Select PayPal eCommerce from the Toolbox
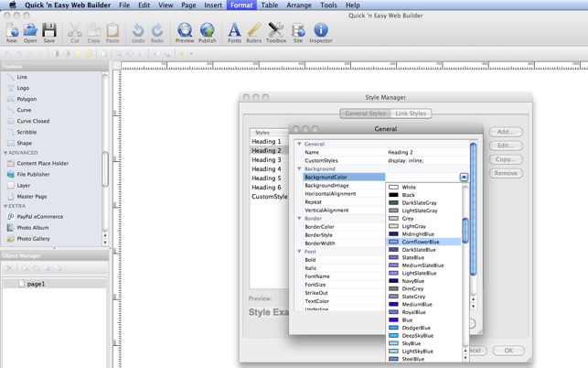Viewport: 588px width, 368px height. click(39, 217)
